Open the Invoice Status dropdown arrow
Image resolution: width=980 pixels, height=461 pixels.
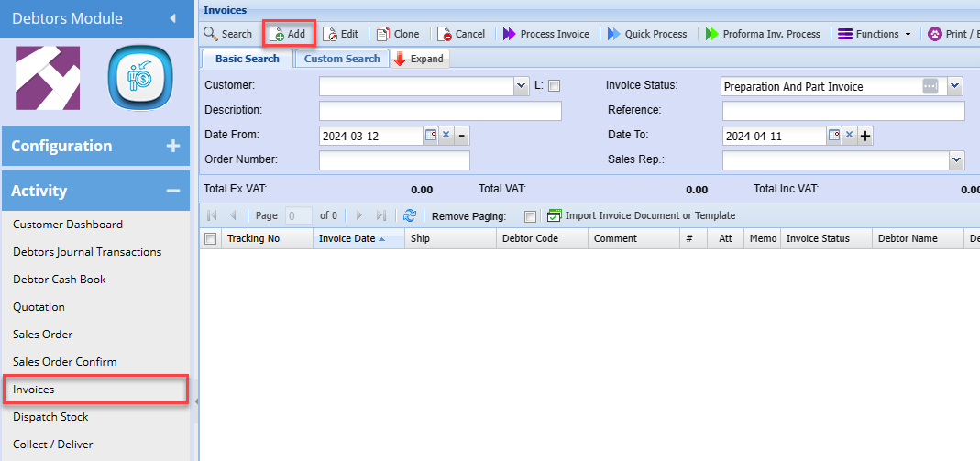click(x=955, y=86)
